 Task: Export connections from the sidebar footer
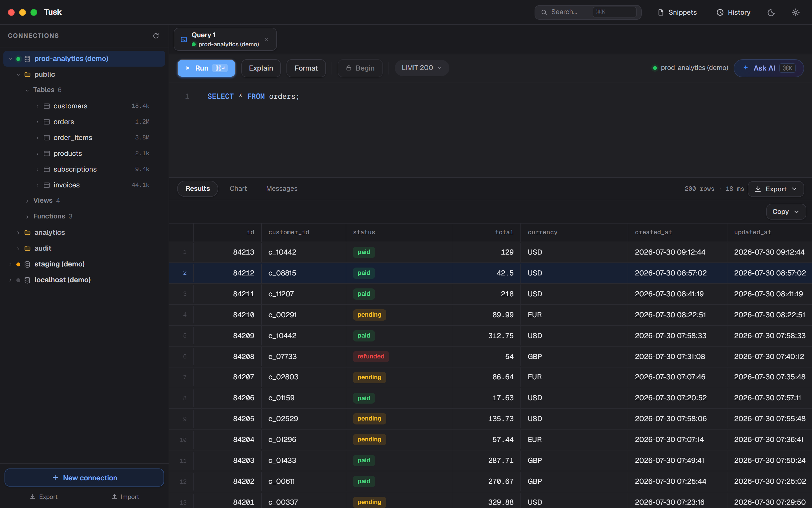pos(44,497)
